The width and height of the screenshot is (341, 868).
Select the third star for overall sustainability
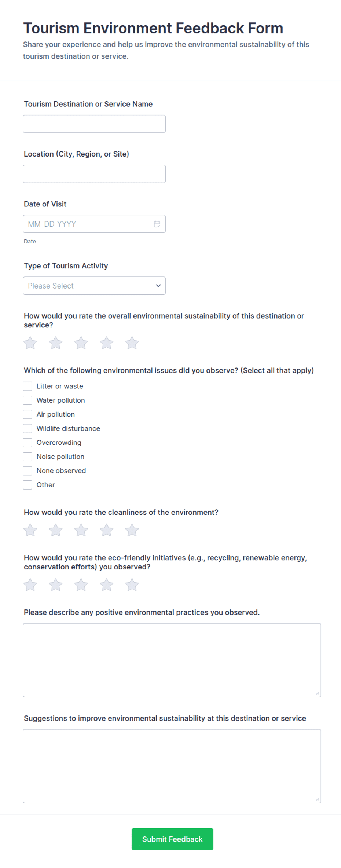point(81,343)
